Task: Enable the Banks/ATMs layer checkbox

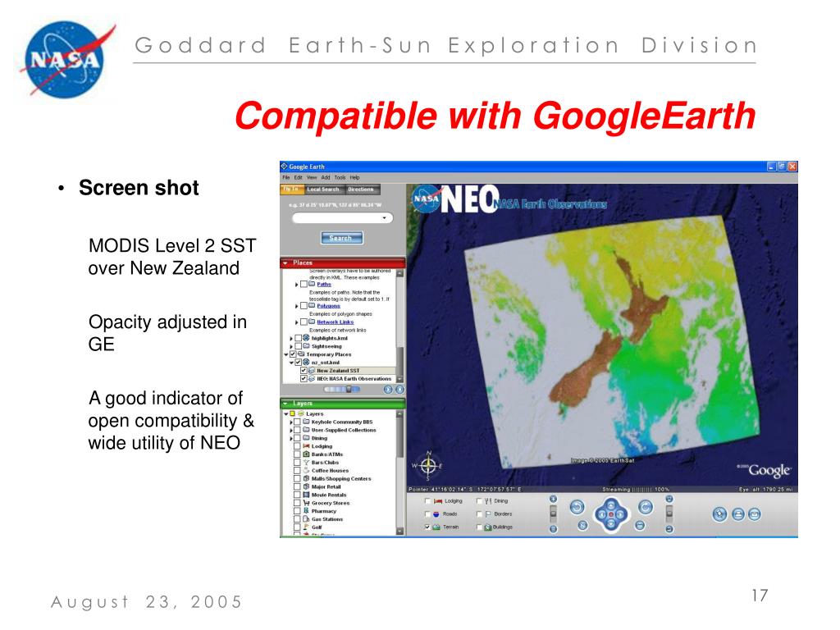Action: click(x=297, y=454)
